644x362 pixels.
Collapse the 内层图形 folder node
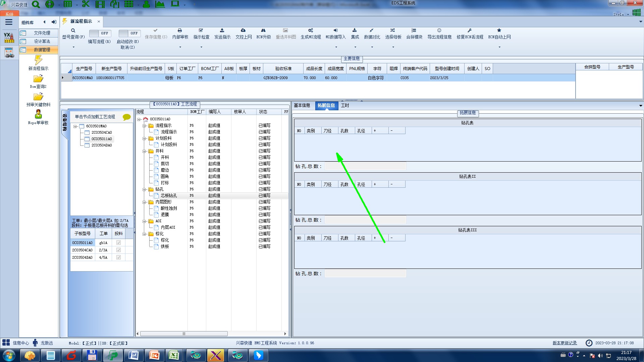pos(144,202)
